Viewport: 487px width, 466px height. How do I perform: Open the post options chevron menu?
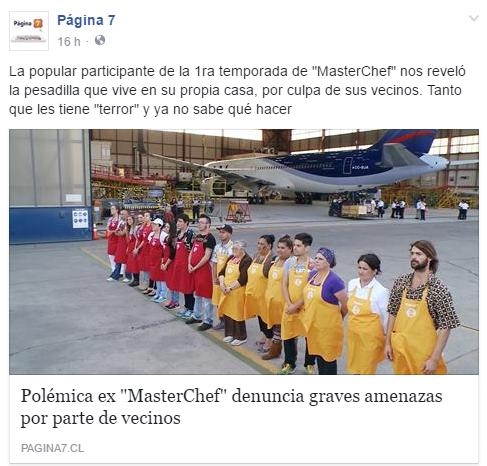[x=474, y=18]
